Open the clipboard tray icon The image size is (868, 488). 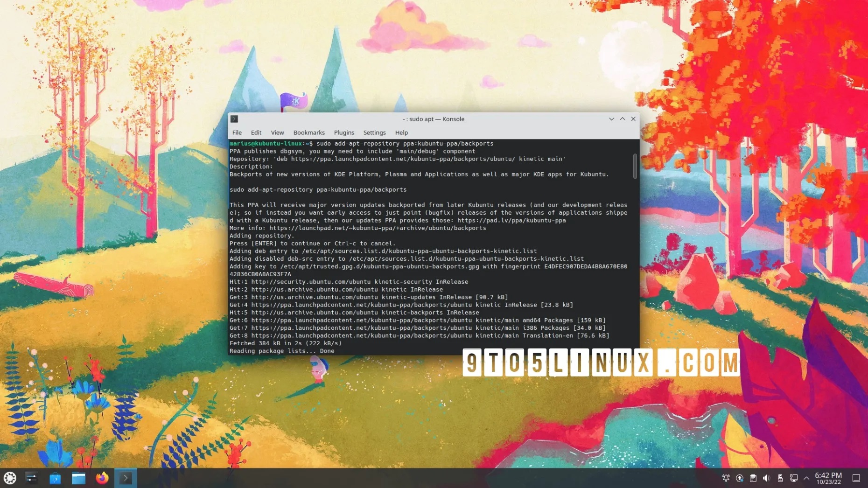tap(753, 478)
